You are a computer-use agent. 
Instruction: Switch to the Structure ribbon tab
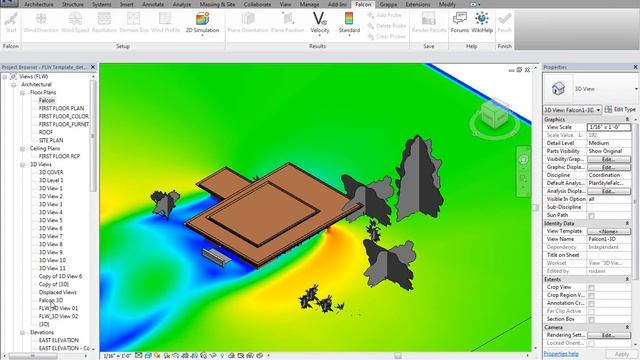72,4
